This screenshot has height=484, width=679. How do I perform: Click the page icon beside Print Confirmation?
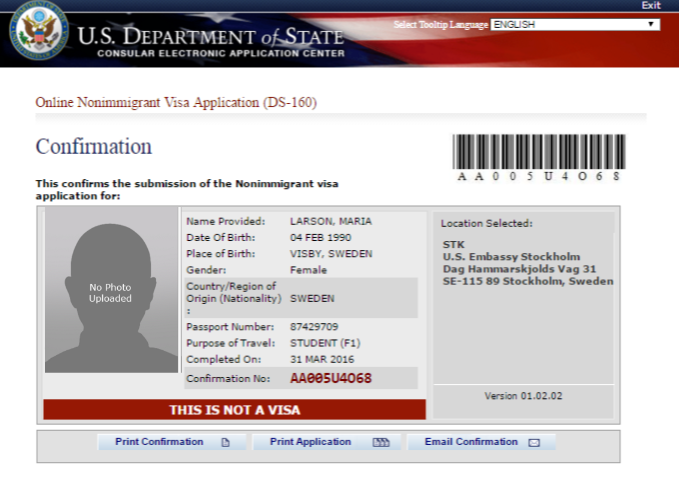pyautogui.click(x=225, y=442)
